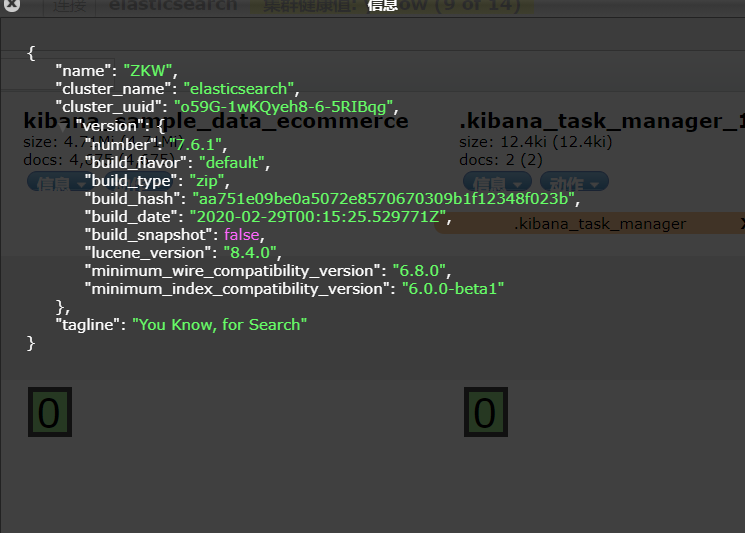Click the build_flavor value "default"
This screenshot has height=533, width=745.
tap(231, 163)
